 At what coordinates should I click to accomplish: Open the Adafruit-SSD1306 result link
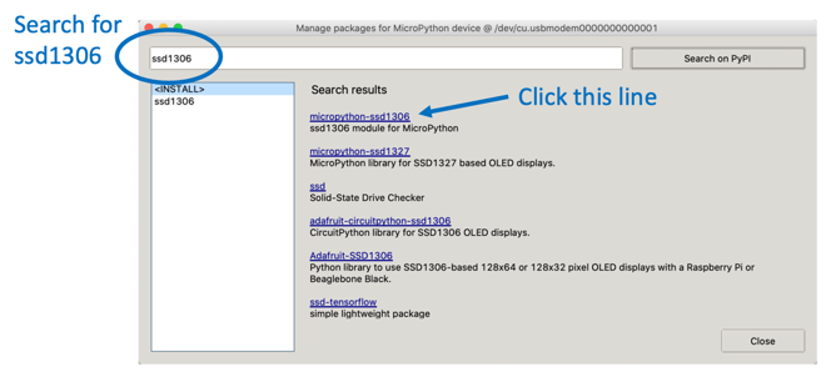click(351, 256)
